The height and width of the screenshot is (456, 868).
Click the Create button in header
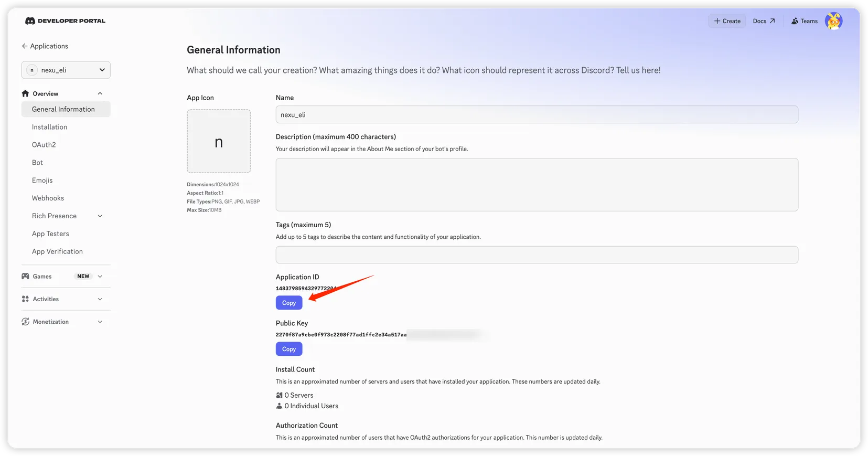(727, 21)
